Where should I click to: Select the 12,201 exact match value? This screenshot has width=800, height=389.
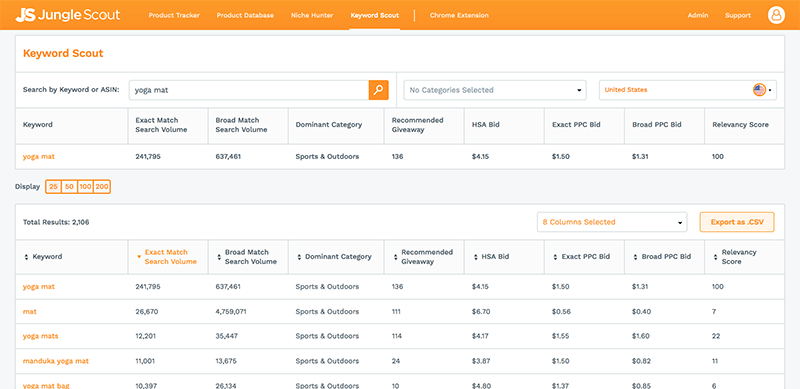click(146, 336)
